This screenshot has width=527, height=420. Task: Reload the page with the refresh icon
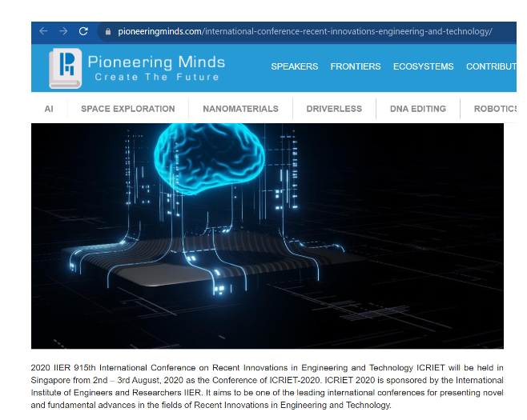pos(83,31)
